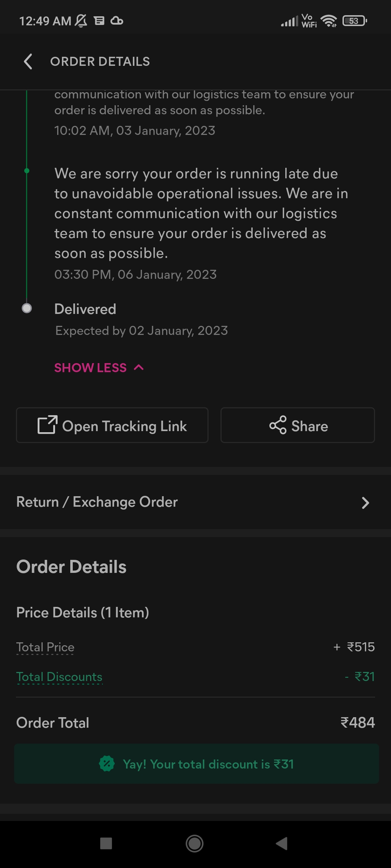391x868 pixels.
Task: Tap the chevron beside SHOW LESS
Action: 139,368
